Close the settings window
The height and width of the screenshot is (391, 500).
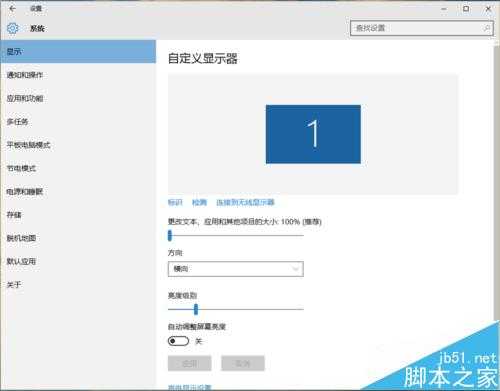[x=488, y=9]
